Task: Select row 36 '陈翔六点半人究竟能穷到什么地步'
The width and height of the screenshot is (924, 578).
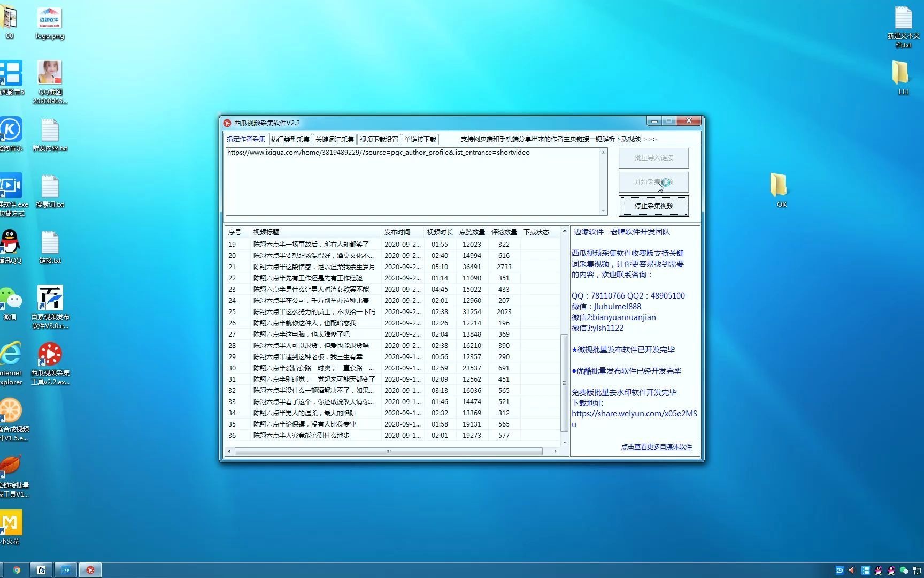Action: 392,436
